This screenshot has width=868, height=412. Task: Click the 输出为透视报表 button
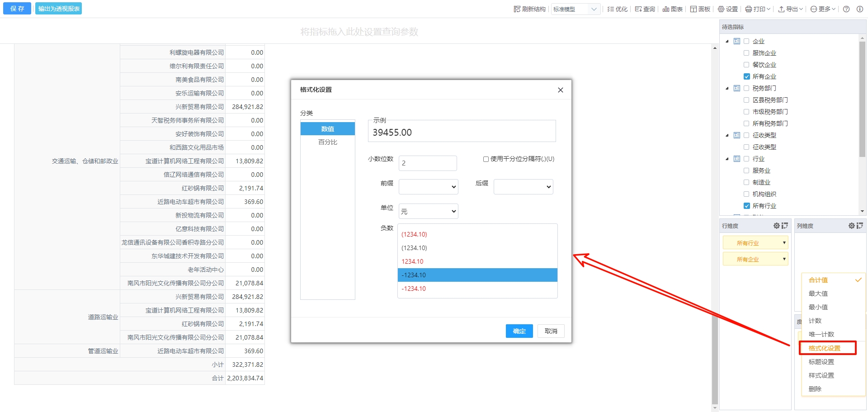[59, 9]
